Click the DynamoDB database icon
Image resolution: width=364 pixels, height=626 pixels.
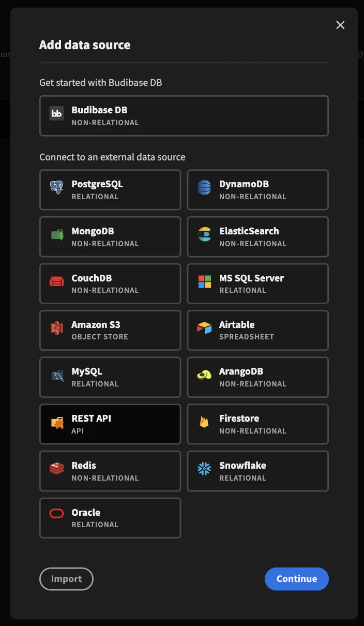204,188
